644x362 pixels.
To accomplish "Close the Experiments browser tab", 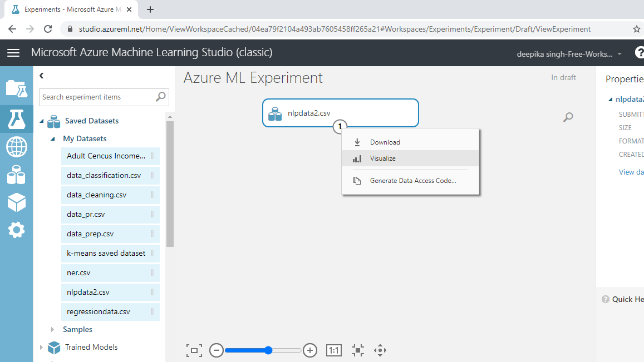I will pos(129,9).
